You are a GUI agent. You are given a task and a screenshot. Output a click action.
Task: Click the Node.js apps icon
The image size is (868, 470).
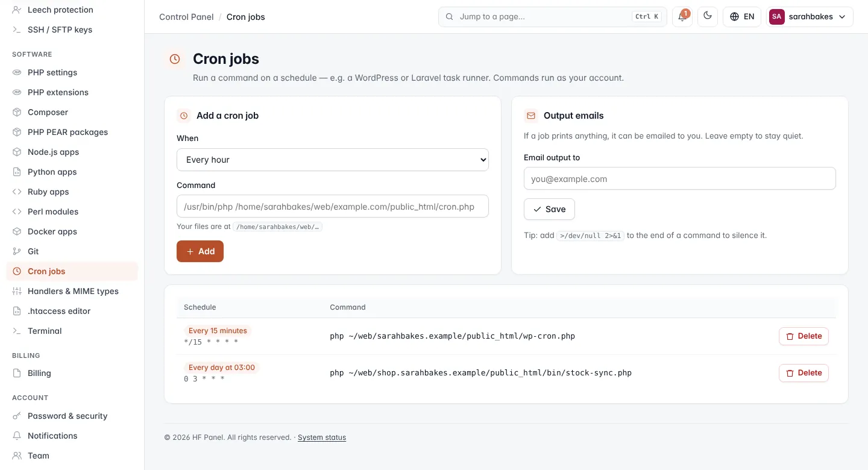pyautogui.click(x=17, y=152)
